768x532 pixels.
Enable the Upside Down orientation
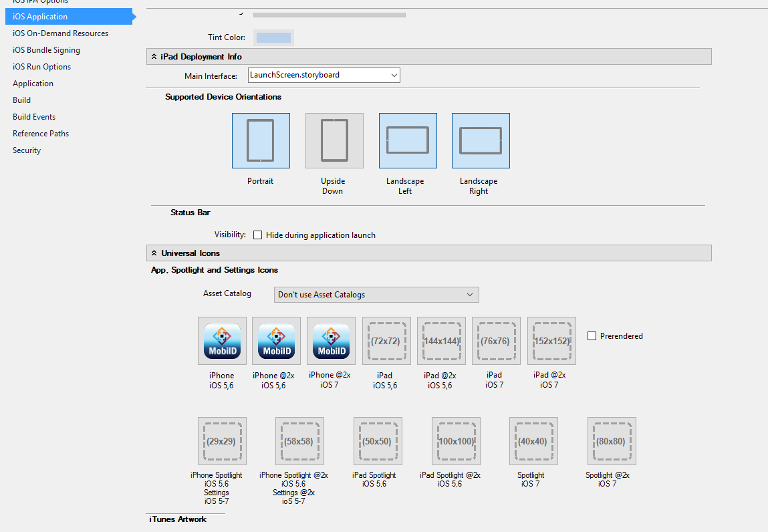pos(334,140)
